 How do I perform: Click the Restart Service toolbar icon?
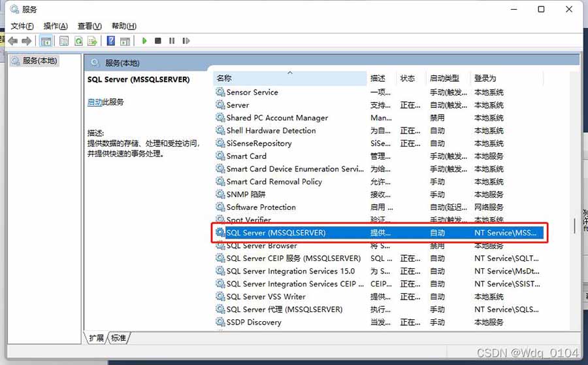pos(186,41)
